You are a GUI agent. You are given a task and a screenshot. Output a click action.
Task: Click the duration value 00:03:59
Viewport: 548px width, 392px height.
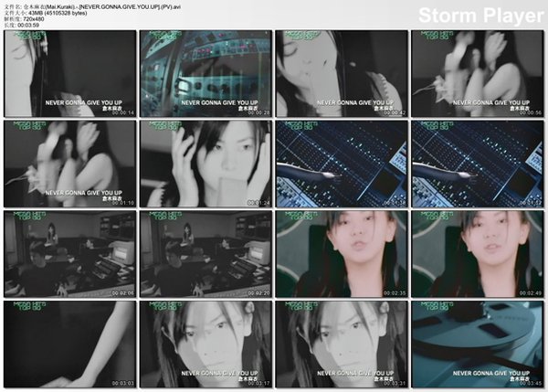tap(28, 25)
